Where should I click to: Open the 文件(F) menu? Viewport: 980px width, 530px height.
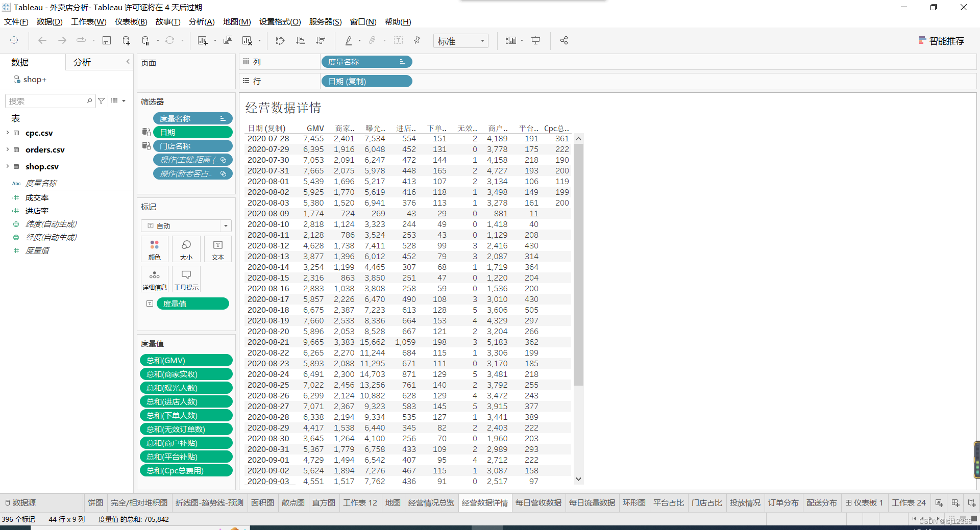click(16, 21)
